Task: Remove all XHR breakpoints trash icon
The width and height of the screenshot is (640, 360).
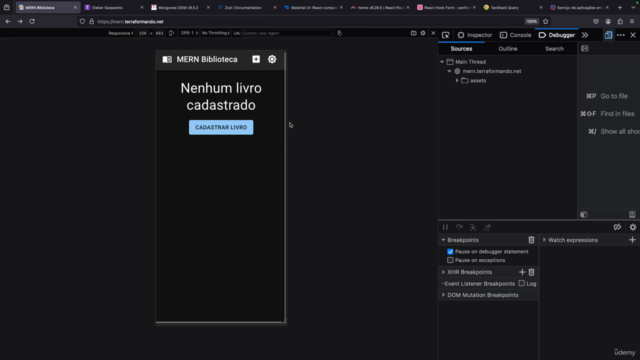Action: coord(531,272)
